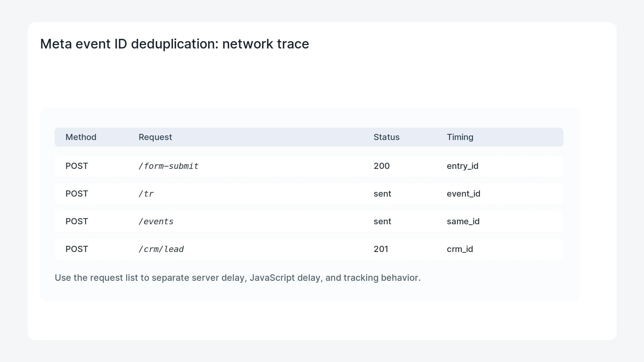Viewport: 644px width, 362px height.
Task: Click POST in the /crm/lead row
Action: [x=77, y=249]
